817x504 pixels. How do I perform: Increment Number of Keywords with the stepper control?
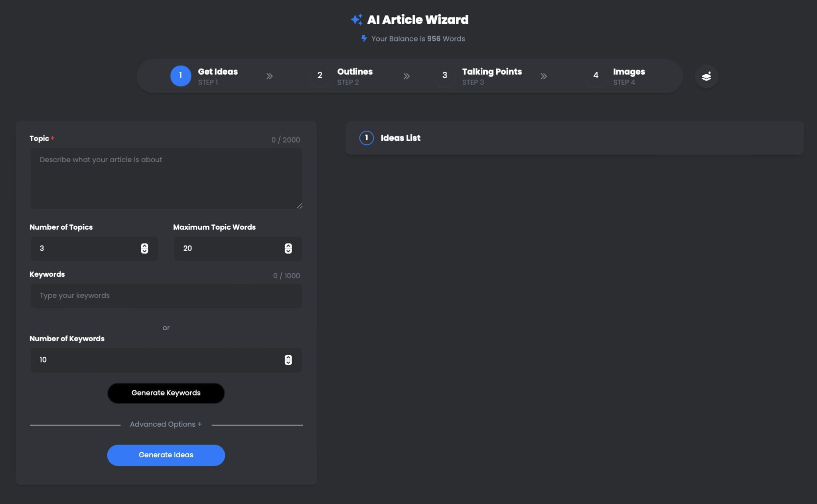[288, 358]
